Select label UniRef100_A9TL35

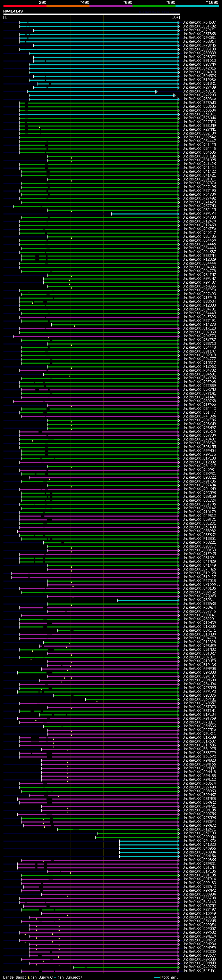(199, 875)
